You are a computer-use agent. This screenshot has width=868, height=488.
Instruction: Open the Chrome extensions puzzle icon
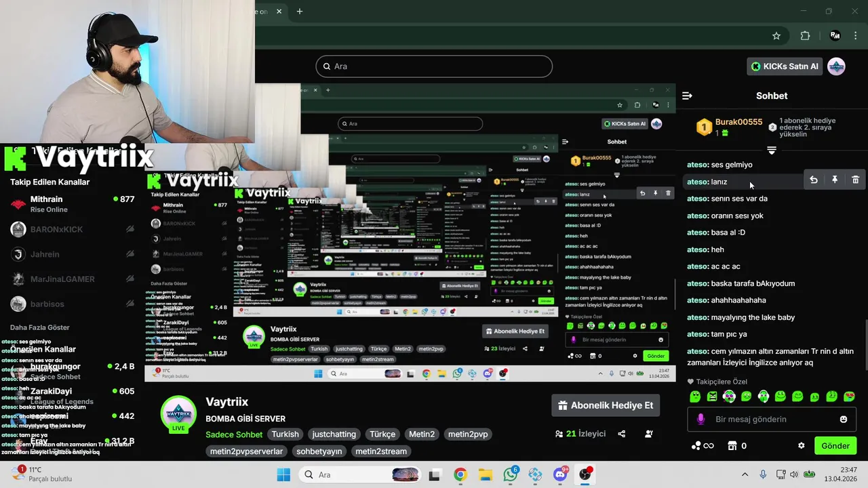806,36
